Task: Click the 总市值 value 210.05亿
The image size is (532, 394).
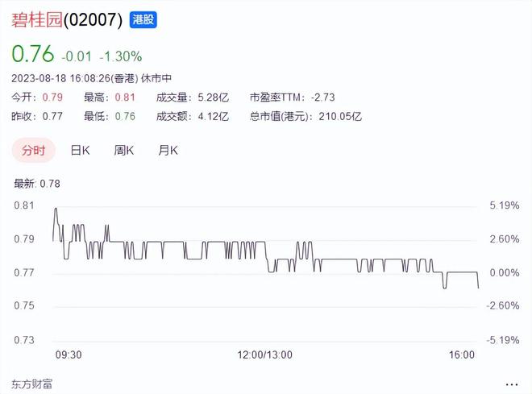Action: tap(340, 116)
